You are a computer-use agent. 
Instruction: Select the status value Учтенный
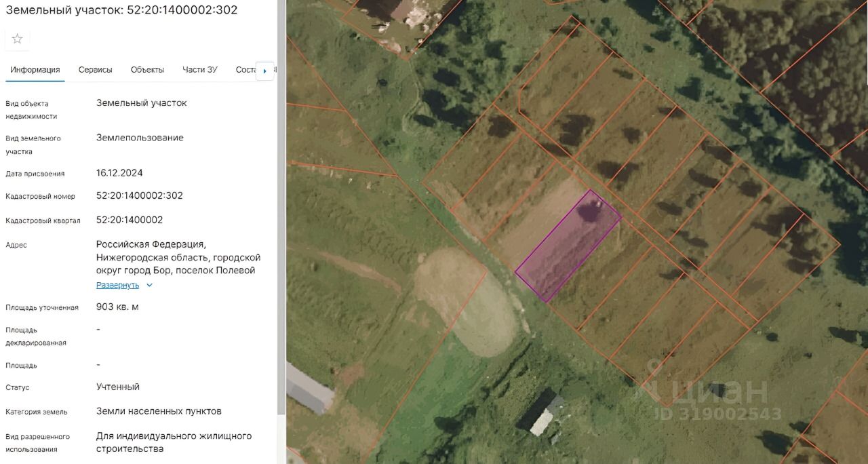coord(118,387)
